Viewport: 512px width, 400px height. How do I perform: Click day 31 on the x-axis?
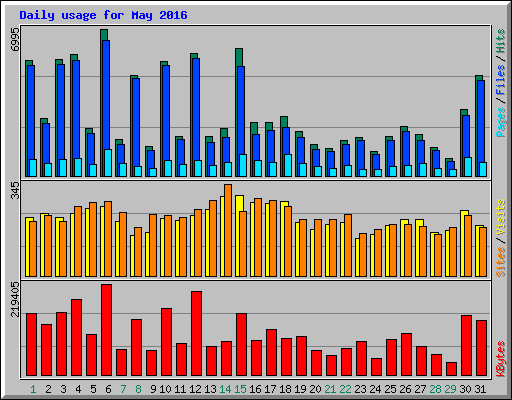[x=480, y=389]
